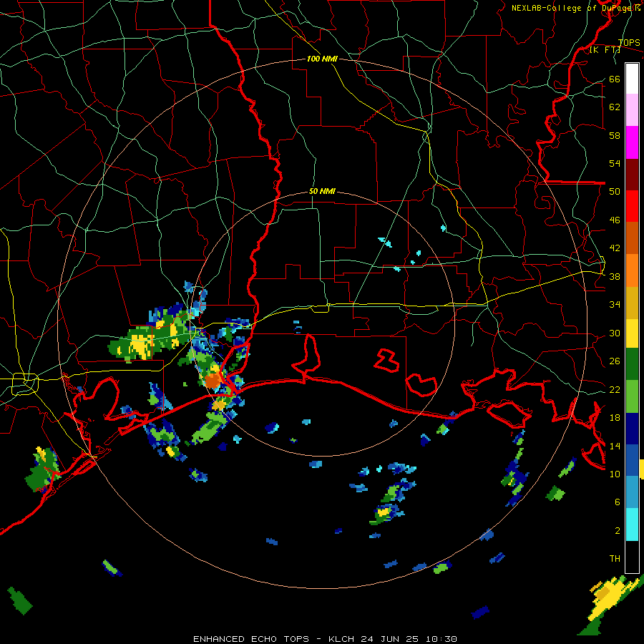Screen dimensions: 644x644
Task: Click the white swatch in the tops legend
Action: tap(632, 79)
